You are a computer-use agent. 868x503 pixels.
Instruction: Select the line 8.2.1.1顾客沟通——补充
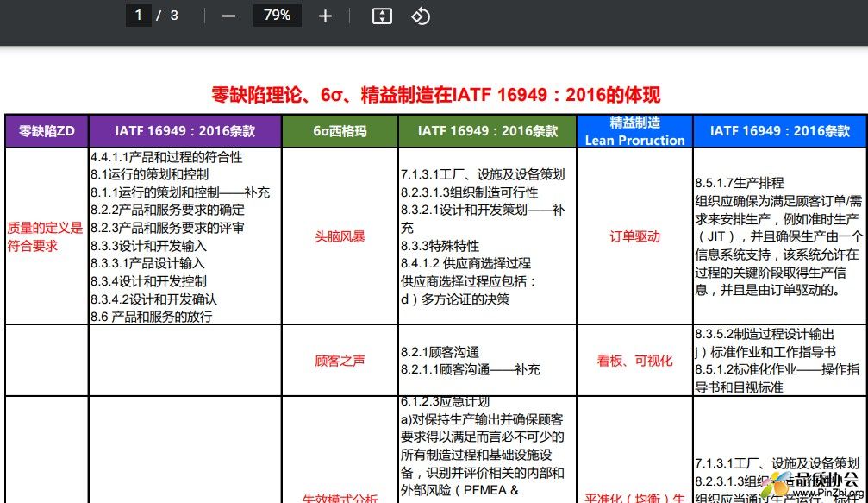[471, 369]
